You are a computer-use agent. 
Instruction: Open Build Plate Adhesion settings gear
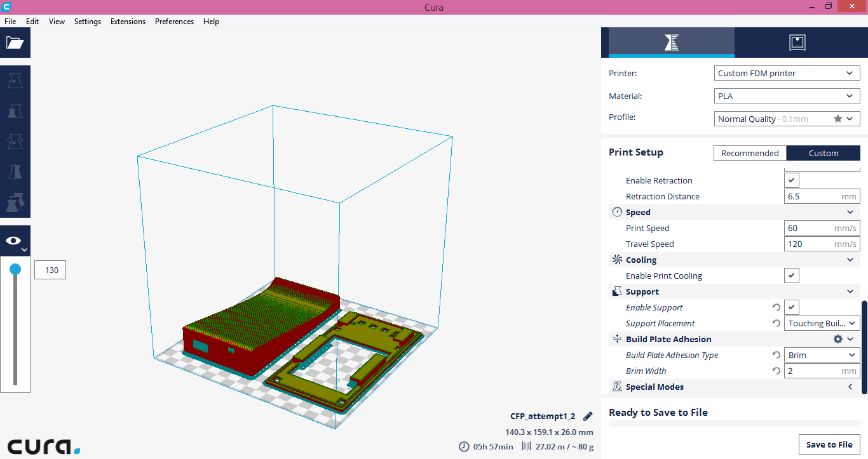(837, 339)
